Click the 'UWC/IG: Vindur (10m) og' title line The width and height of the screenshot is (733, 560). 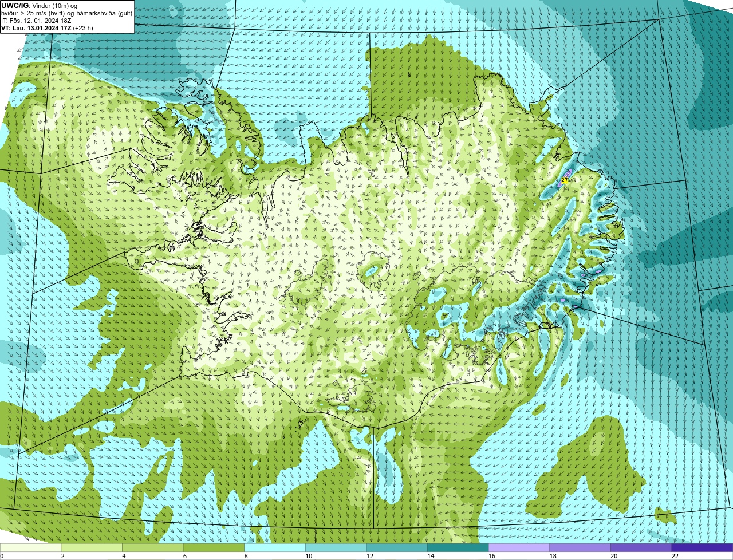coord(39,6)
